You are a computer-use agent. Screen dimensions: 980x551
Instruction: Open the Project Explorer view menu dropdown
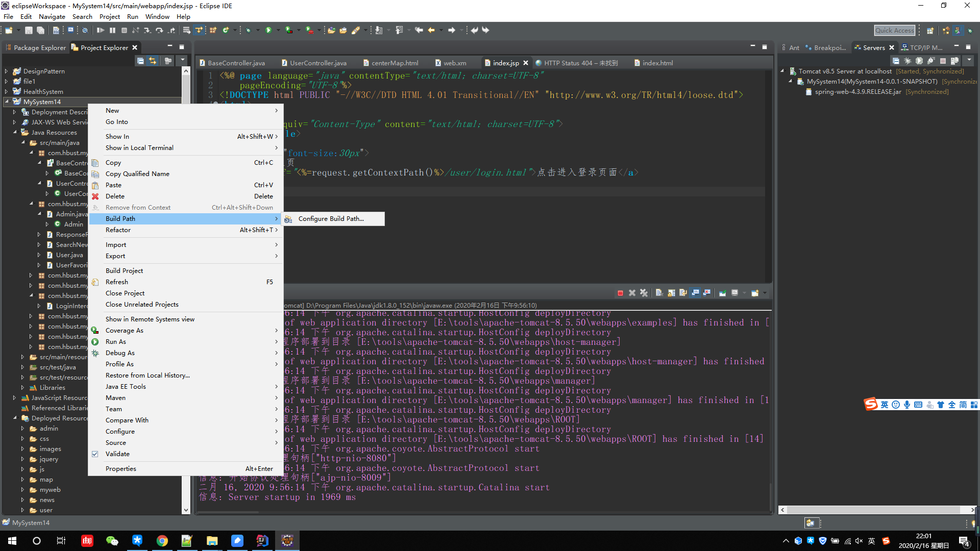[182, 61]
